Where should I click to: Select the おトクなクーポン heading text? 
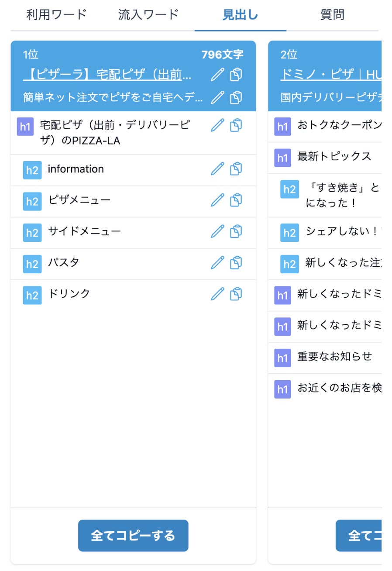pyautogui.click(x=339, y=125)
